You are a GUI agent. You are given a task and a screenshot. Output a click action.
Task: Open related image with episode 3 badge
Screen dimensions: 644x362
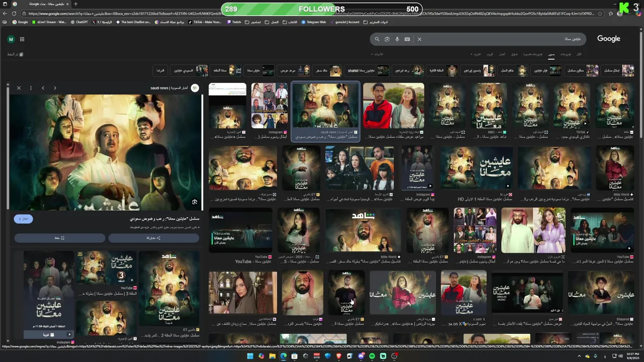[x=106, y=267]
